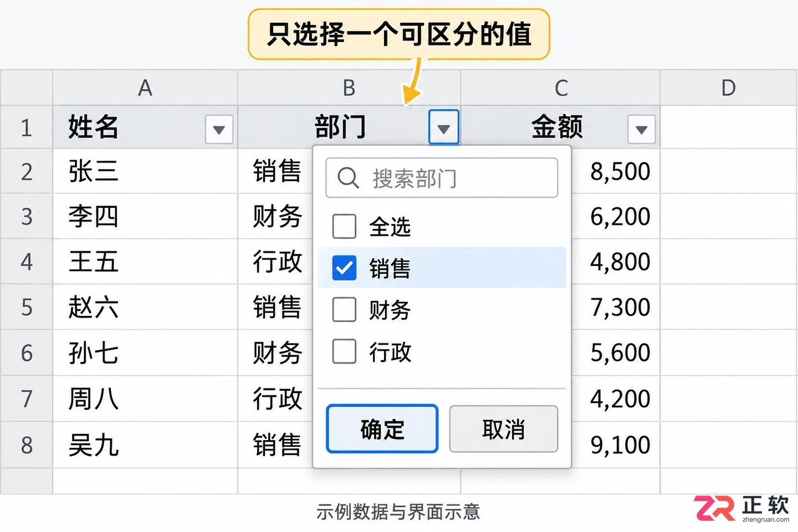Select row 8 header
Viewport: 798px width, 532px height.
[x=27, y=445]
